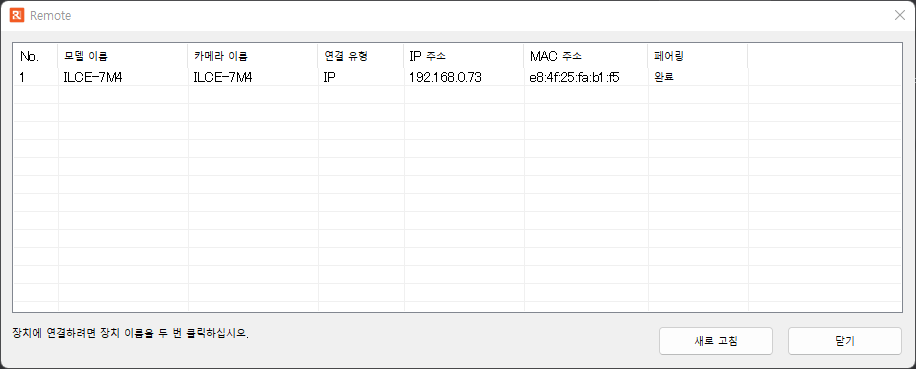
Task: Click the 새로 고침 refresh button
Action: coord(716,341)
